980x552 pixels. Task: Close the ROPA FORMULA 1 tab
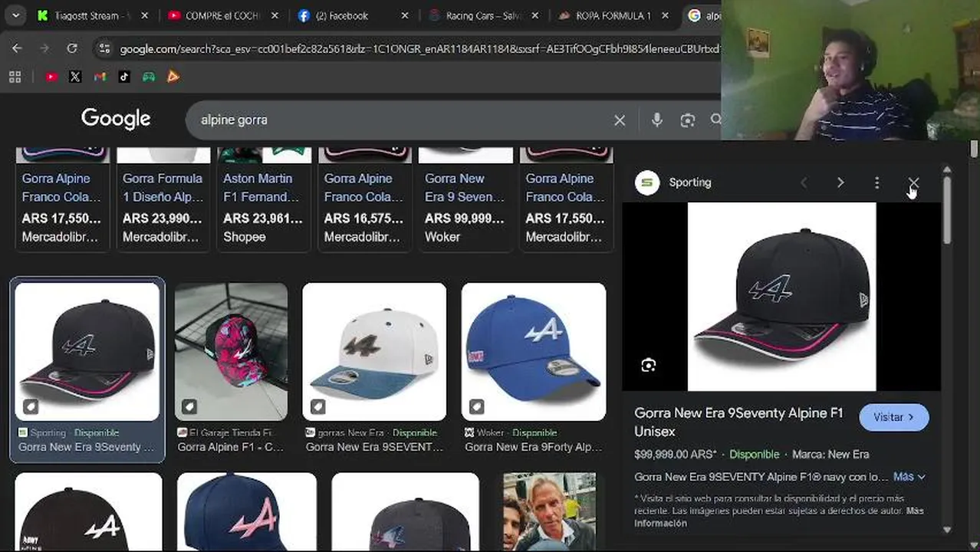[665, 15]
